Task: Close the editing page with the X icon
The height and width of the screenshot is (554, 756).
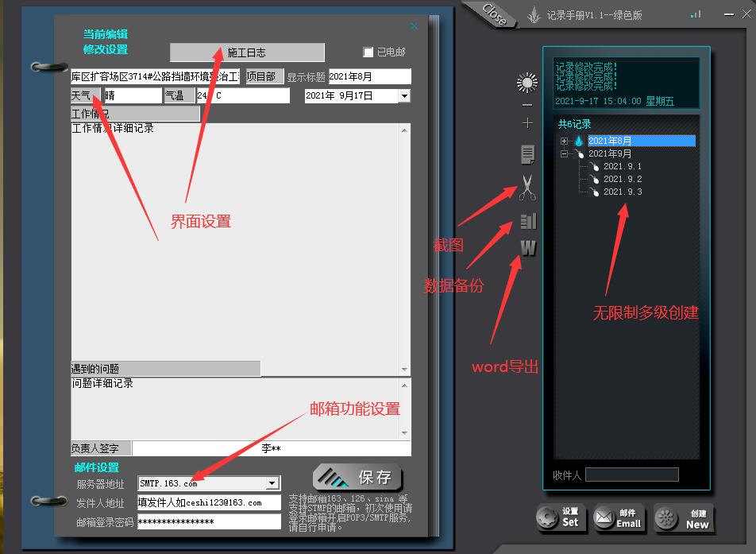Action: (414, 26)
